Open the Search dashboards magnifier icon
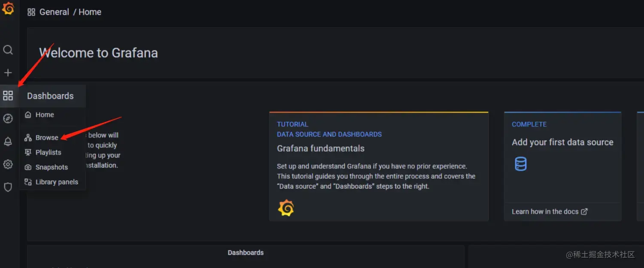 (x=8, y=50)
